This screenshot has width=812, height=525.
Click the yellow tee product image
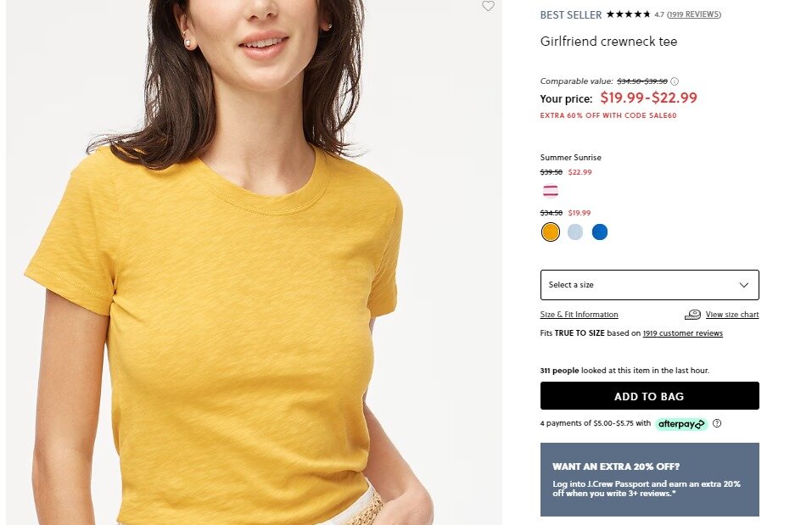[254, 263]
